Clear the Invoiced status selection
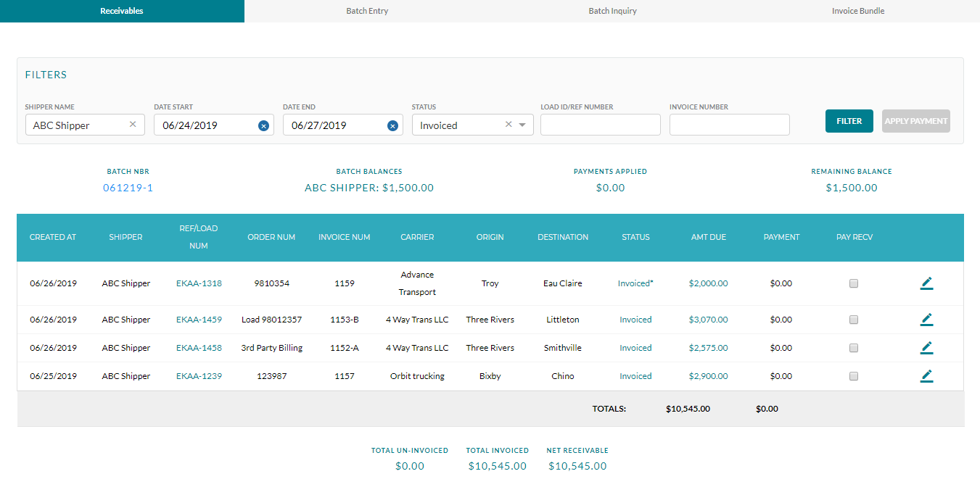The height and width of the screenshot is (487, 980). 508,125
